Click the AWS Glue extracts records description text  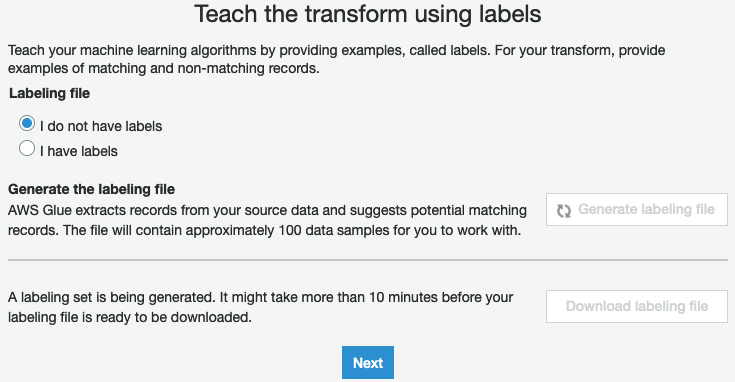(x=267, y=220)
